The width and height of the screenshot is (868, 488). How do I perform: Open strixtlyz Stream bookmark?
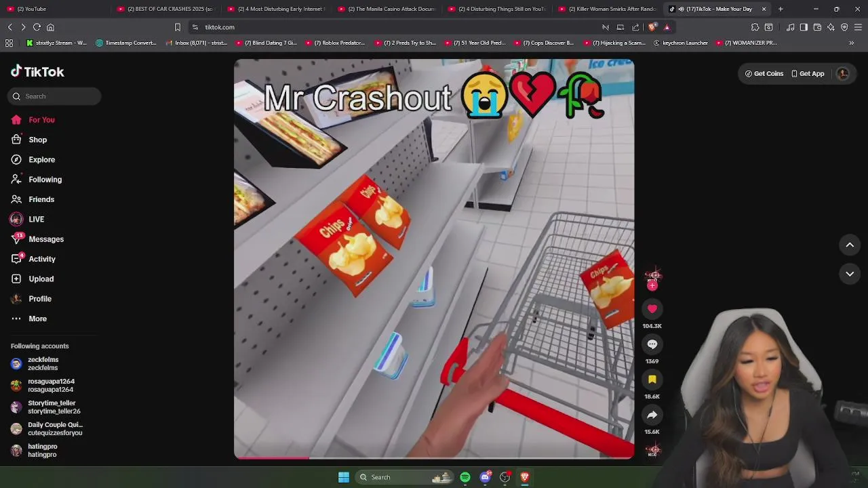tap(56, 43)
